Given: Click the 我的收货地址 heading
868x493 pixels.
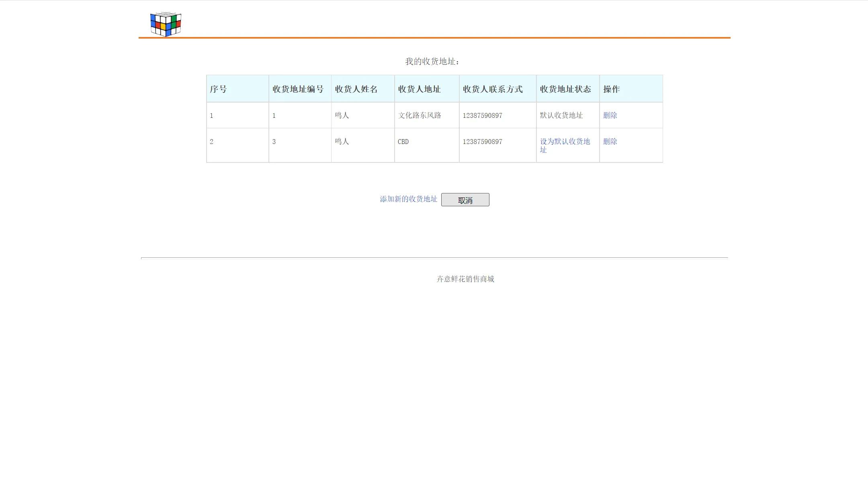Looking at the screenshot, I should [x=432, y=62].
